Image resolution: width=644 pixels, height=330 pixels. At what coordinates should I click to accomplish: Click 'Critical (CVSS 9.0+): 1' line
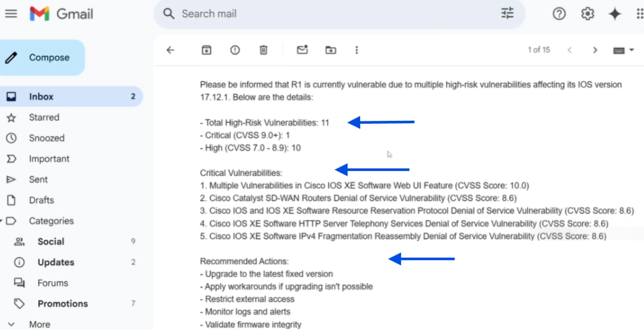245,135
